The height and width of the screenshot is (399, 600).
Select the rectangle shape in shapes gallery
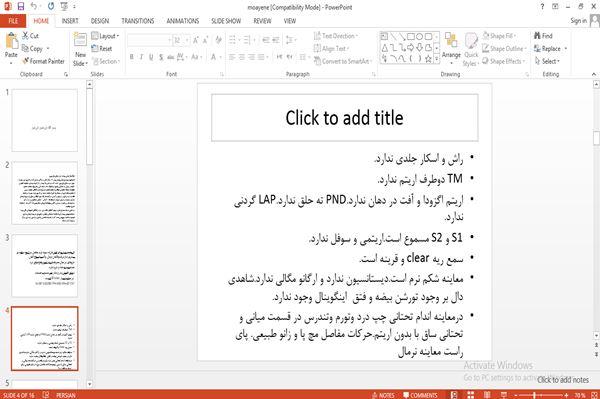click(411, 37)
